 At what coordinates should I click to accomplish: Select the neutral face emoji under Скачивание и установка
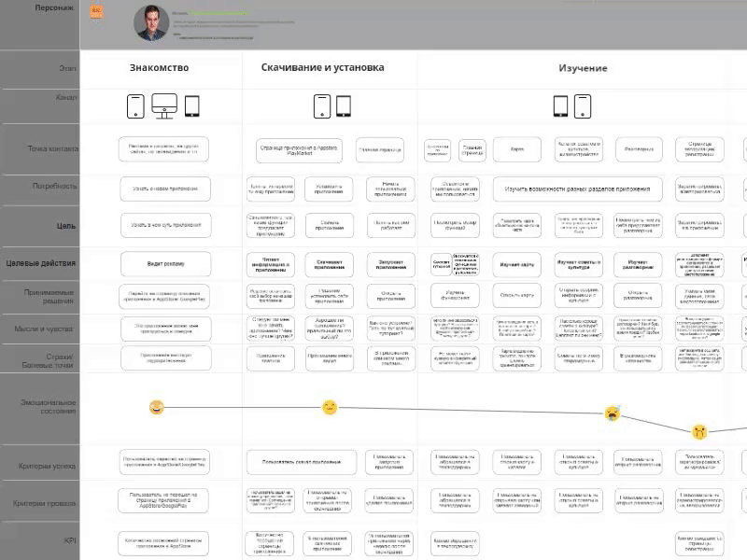click(x=328, y=405)
